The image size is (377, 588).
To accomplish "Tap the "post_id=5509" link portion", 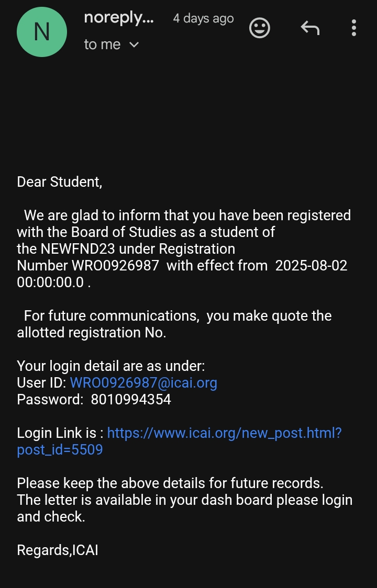I will click(x=60, y=450).
